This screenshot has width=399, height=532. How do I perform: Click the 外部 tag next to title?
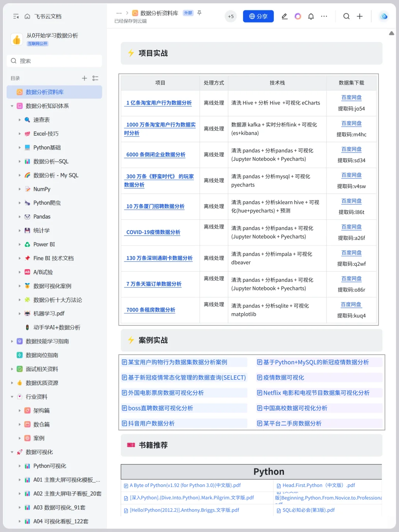[x=188, y=13]
